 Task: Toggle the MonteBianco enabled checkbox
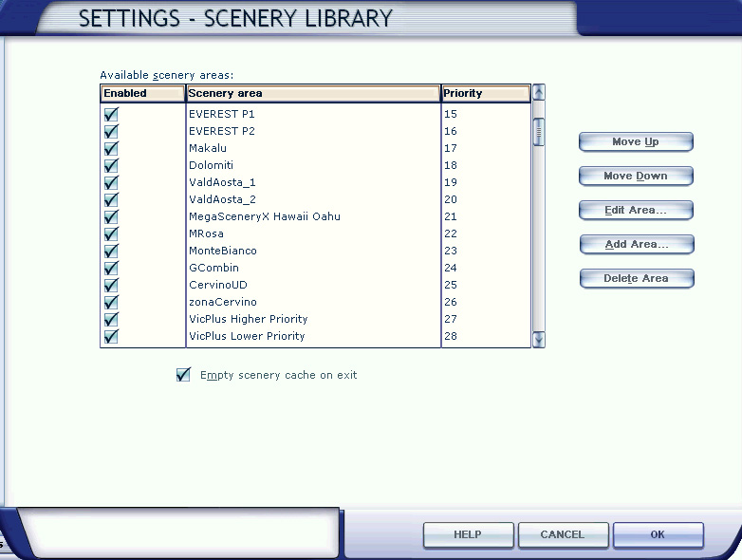coord(111,251)
